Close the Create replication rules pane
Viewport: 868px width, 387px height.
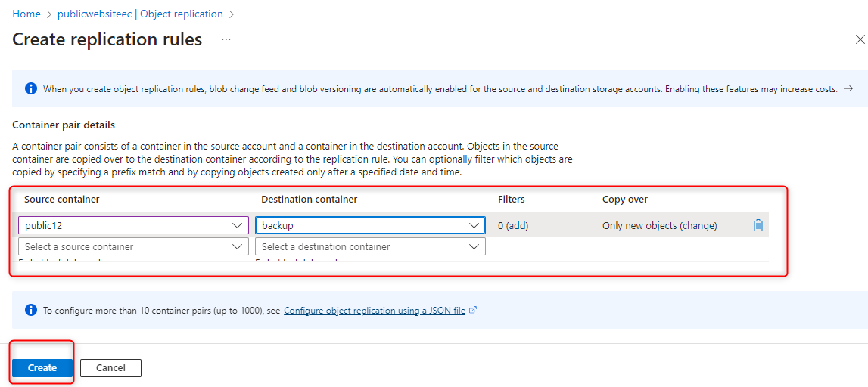(x=860, y=40)
